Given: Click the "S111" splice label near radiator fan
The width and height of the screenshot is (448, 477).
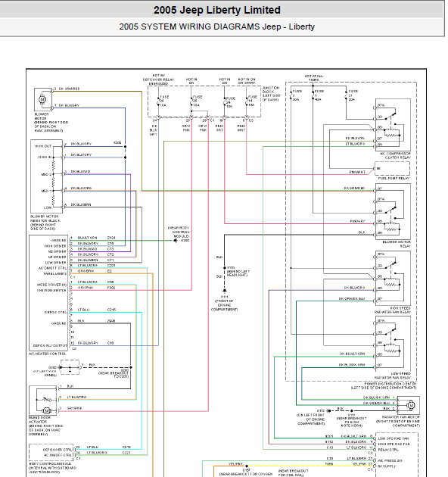Looking at the screenshot, I should pos(351,415).
